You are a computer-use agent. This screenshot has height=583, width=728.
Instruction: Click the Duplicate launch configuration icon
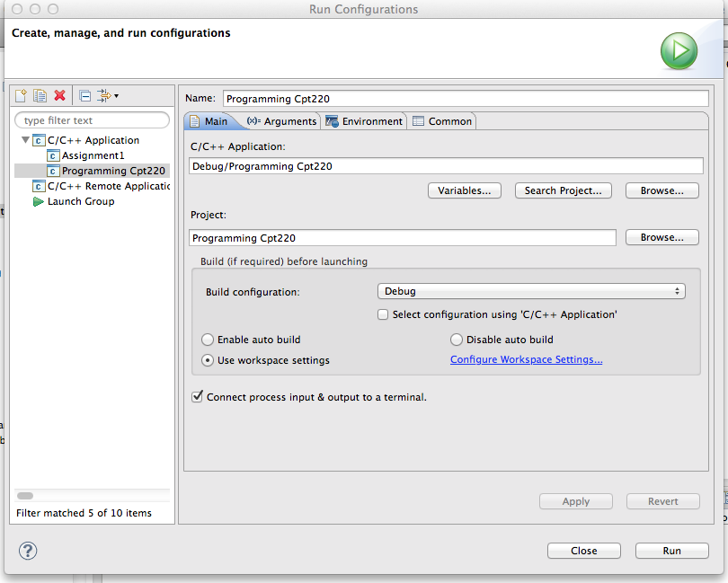click(40, 95)
